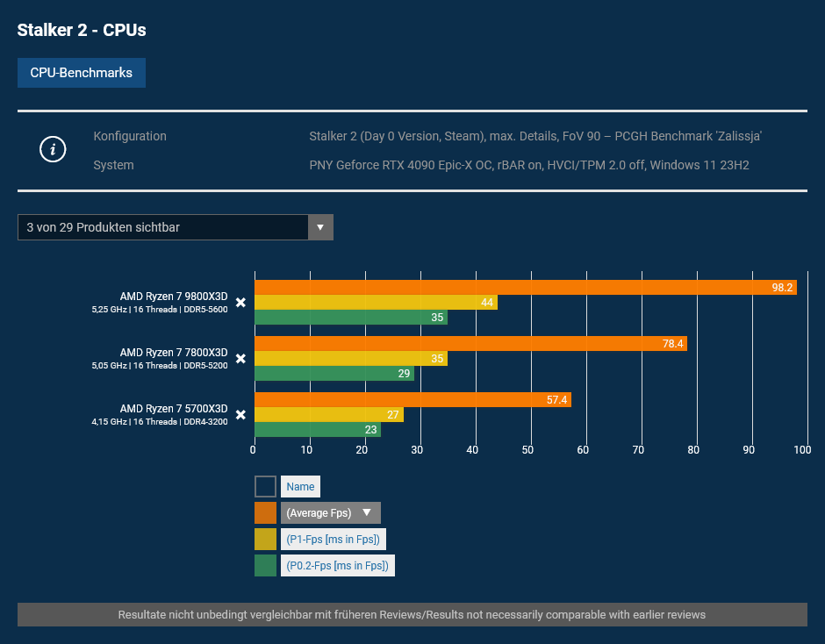Click the yellow bar showing 44

point(377,303)
